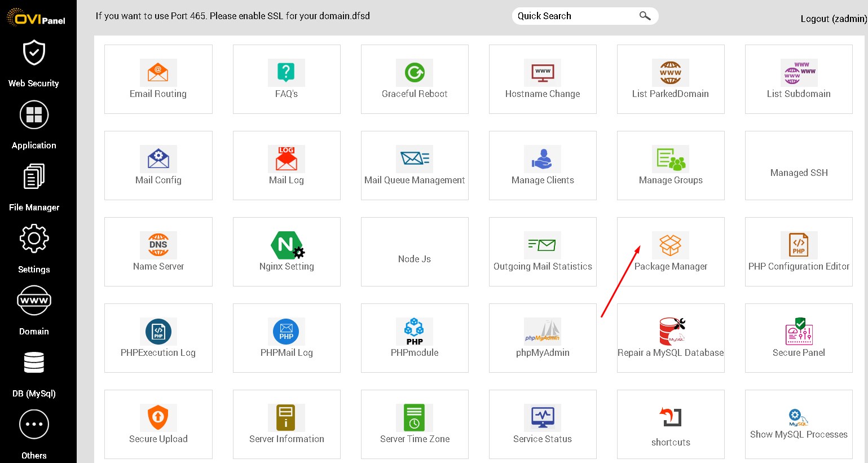Screen dimensions: 868x463
Task: Open the Mail Log viewer
Action: [287, 165]
